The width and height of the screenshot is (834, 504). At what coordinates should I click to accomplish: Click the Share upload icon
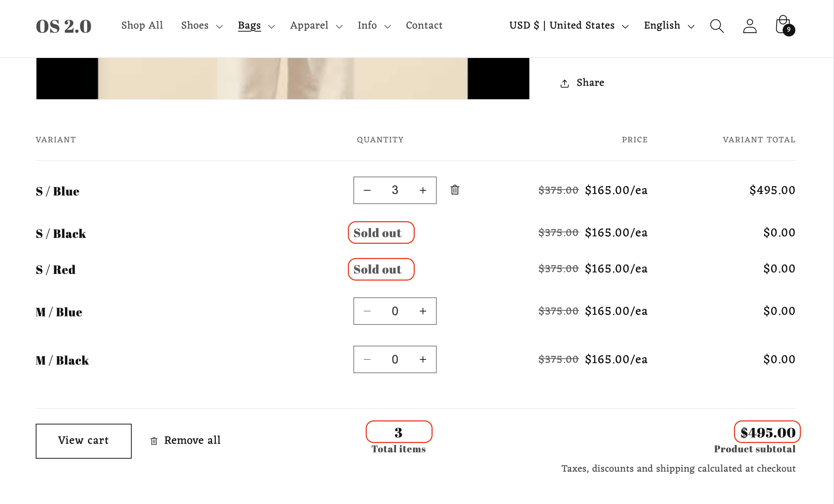tap(565, 83)
